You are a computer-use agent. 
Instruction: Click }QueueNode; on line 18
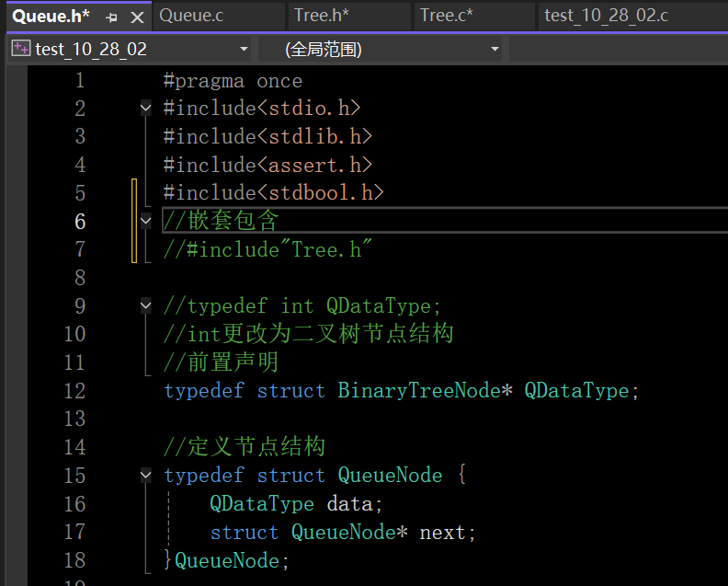point(227,560)
